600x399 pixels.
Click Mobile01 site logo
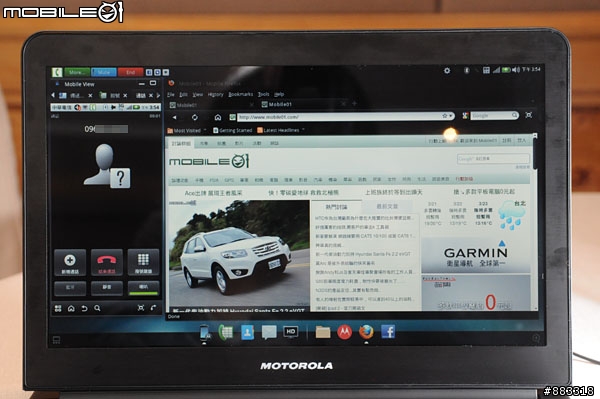(x=209, y=161)
